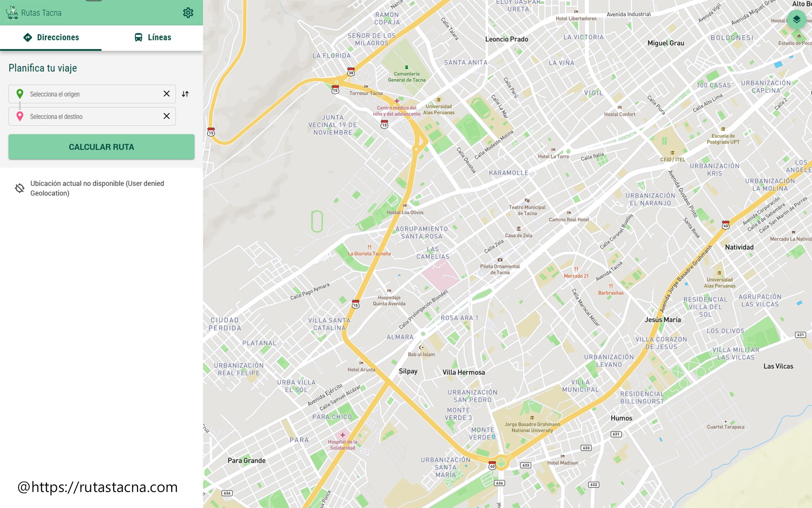The height and width of the screenshot is (508, 812).
Task: Click the Rutas Tacna bus logo
Action: tap(12, 13)
